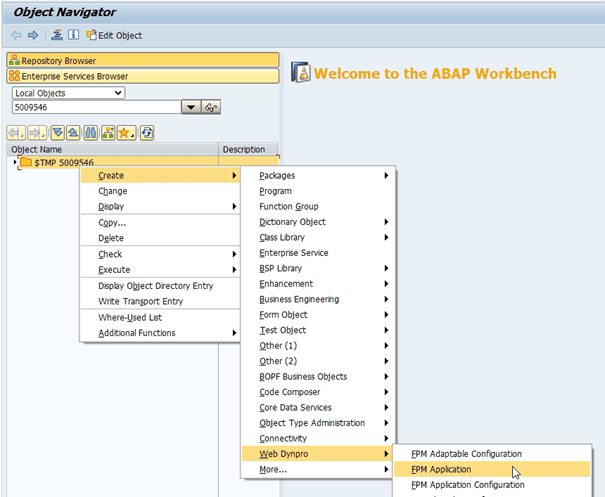Expand the Test Object submenu
The height and width of the screenshot is (497, 605).
[318, 330]
